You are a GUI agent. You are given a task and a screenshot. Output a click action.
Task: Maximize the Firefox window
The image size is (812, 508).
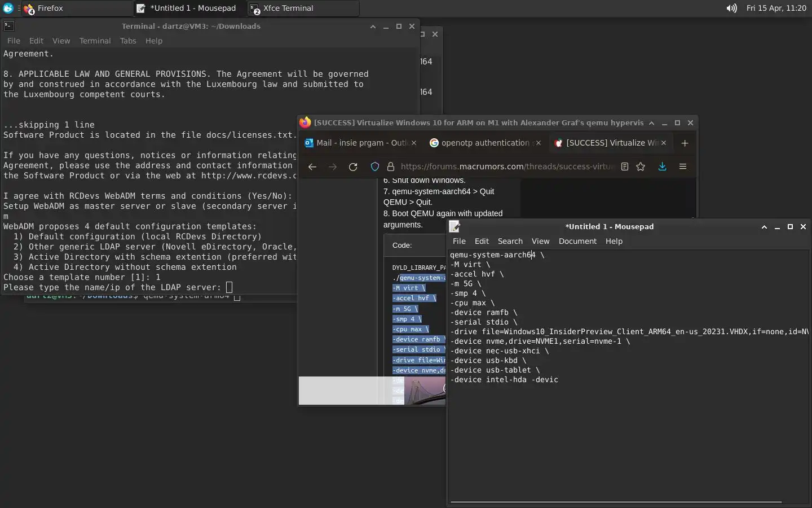[x=677, y=122]
